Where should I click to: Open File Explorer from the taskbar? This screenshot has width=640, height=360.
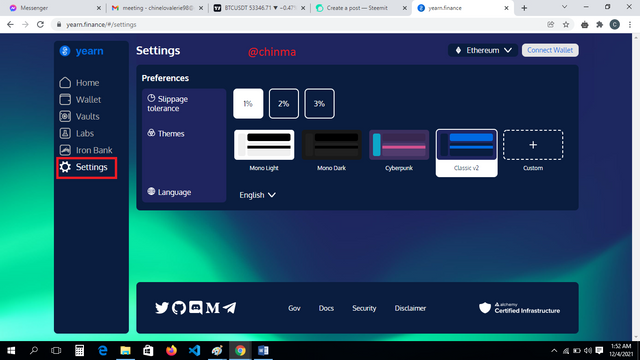pos(125,351)
